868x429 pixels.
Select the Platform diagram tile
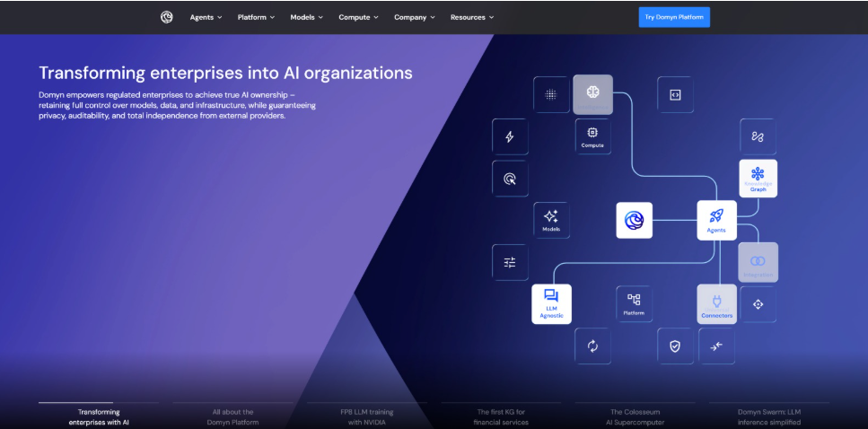[x=634, y=303]
